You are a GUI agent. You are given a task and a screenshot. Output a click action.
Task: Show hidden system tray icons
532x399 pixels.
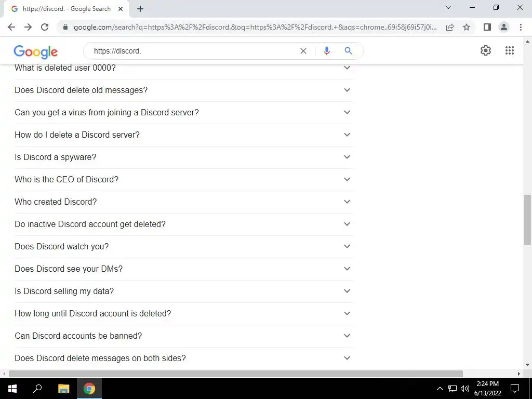(x=440, y=389)
